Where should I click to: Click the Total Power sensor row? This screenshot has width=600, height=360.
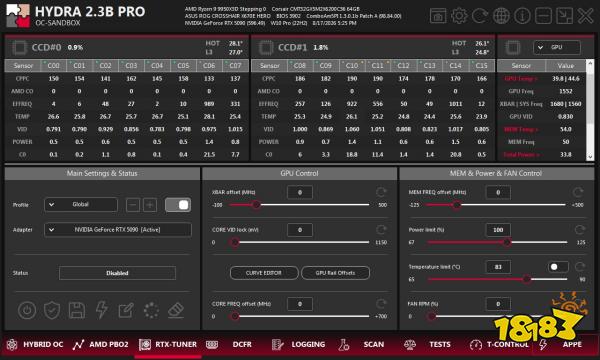[541, 155]
